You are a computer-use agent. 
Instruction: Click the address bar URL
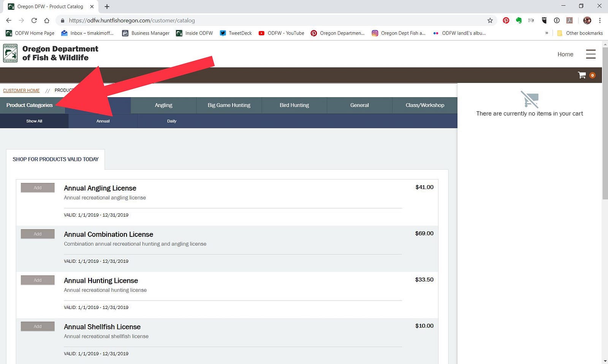[x=132, y=20]
